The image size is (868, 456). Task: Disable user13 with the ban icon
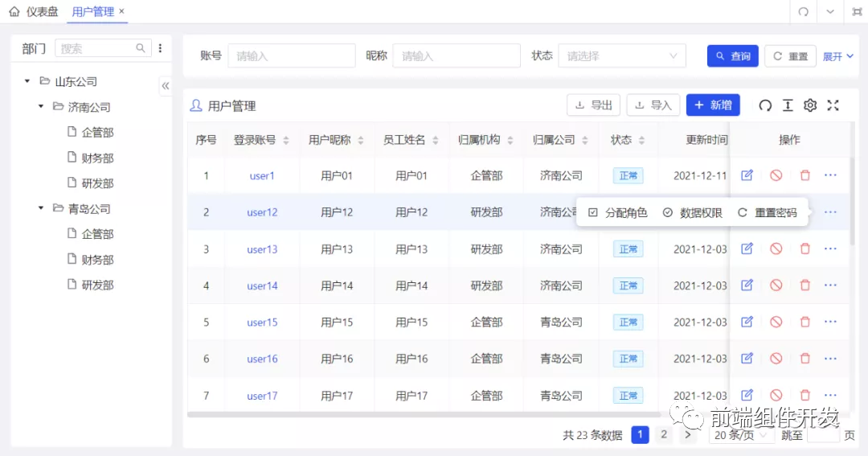point(776,249)
